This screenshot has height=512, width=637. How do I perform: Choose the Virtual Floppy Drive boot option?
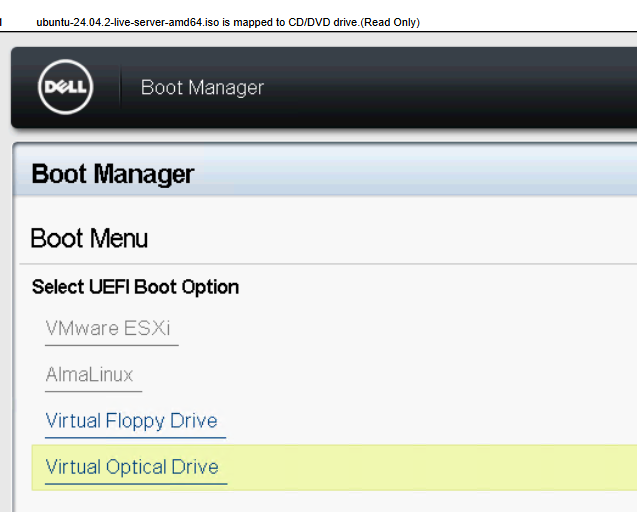tap(131, 421)
